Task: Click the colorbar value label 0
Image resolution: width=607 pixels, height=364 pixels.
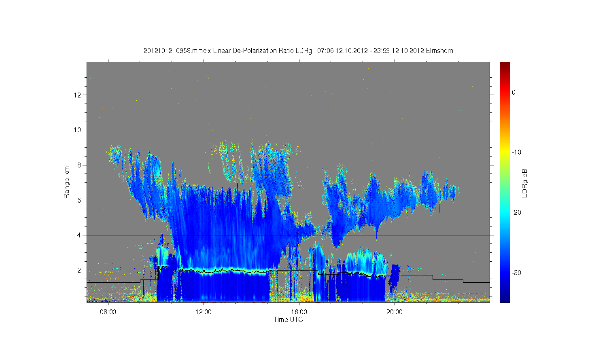Action: click(x=514, y=92)
